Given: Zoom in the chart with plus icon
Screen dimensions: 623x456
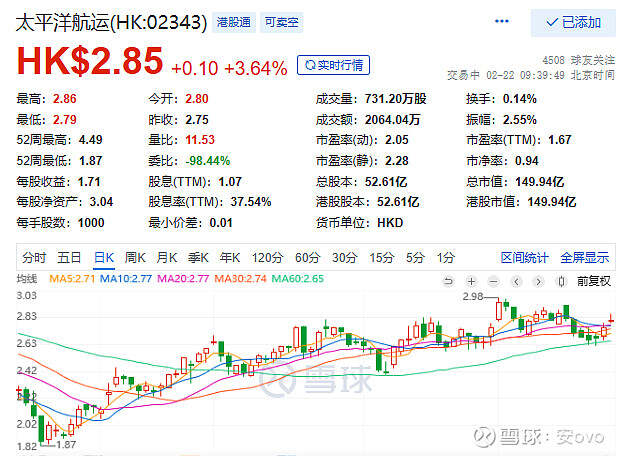Looking at the screenshot, I should pos(471,282).
